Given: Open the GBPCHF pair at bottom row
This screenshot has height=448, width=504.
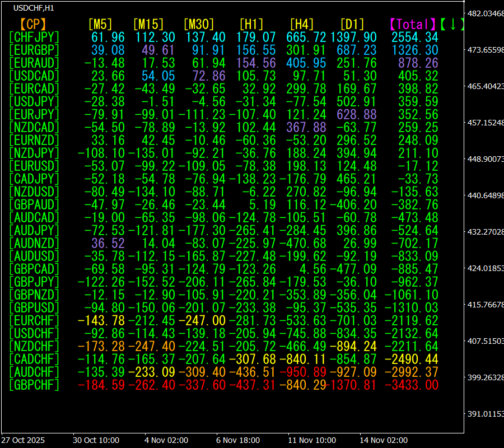Looking at the screenshot, I should point(34,385).
